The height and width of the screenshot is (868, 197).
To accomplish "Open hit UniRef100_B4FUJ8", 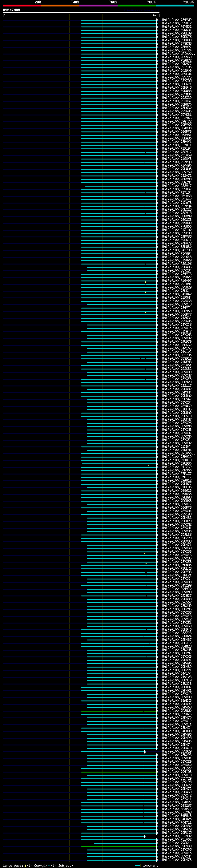I will click(x=176, y=816).
